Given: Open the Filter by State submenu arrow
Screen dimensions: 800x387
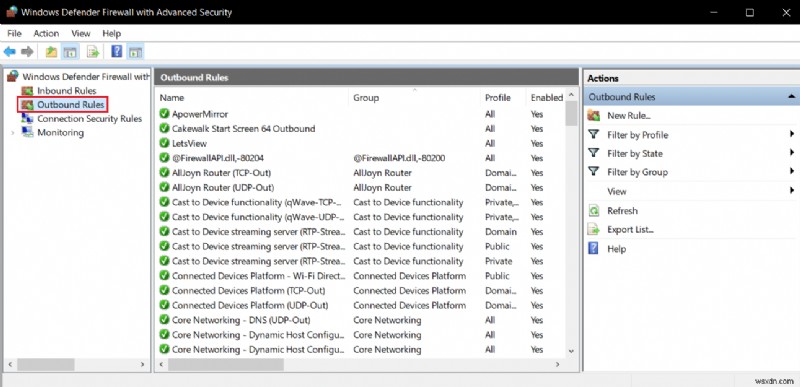Looking at the screenshot, I should pyautogui.click(x=792, y=152).
